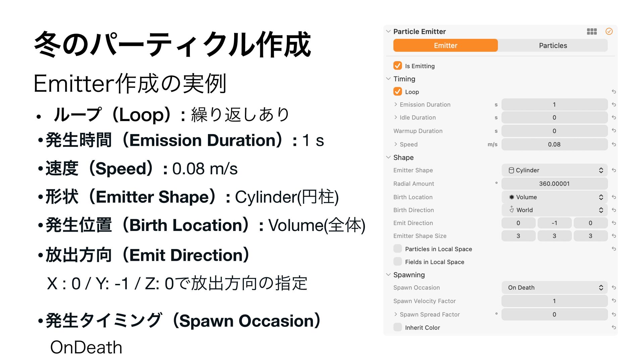Click the grid layout icon in Particle Emitter header
This screenshot has width=644, height=362.
click(592, 32)
